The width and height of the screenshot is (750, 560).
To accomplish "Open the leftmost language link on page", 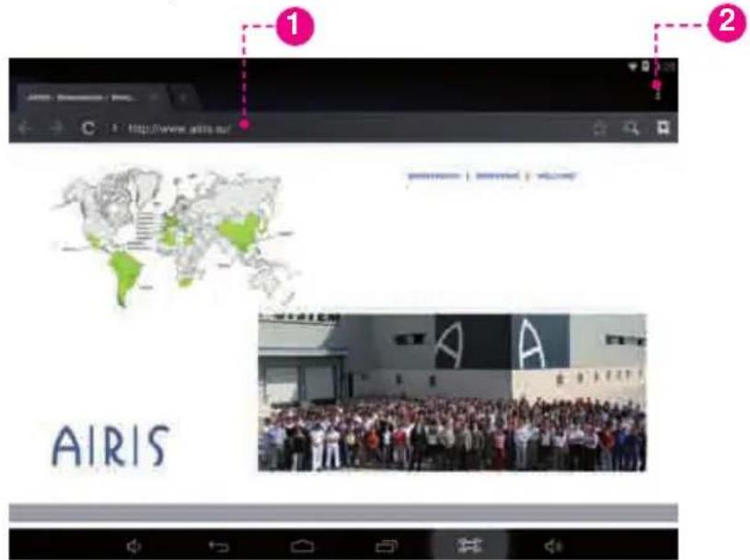I will click(x=433, y=176).
